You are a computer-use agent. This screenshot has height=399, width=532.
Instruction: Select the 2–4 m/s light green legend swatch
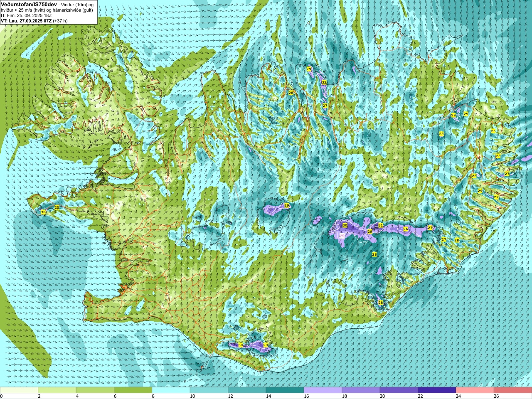point(57,390)
